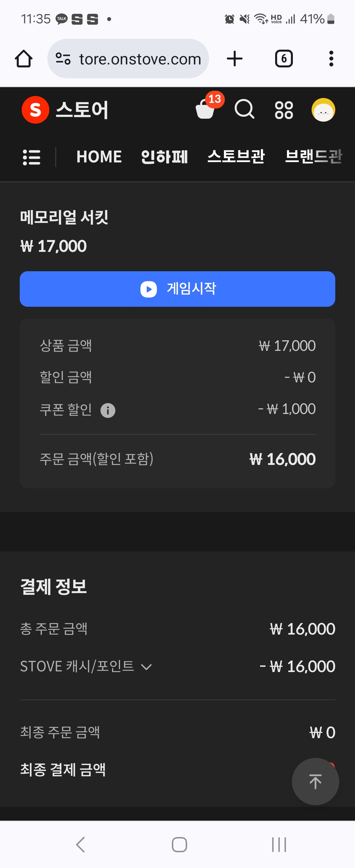The image size is (355, 868).
Task: Start the game with 게임시작 button
Action: coord(177,289)
